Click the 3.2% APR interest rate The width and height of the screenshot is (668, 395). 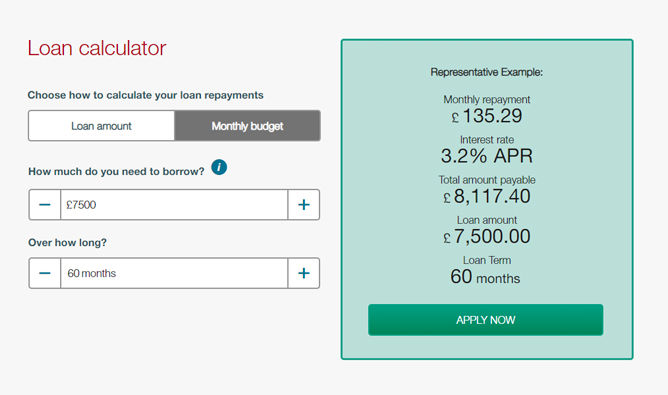(487, 156)
